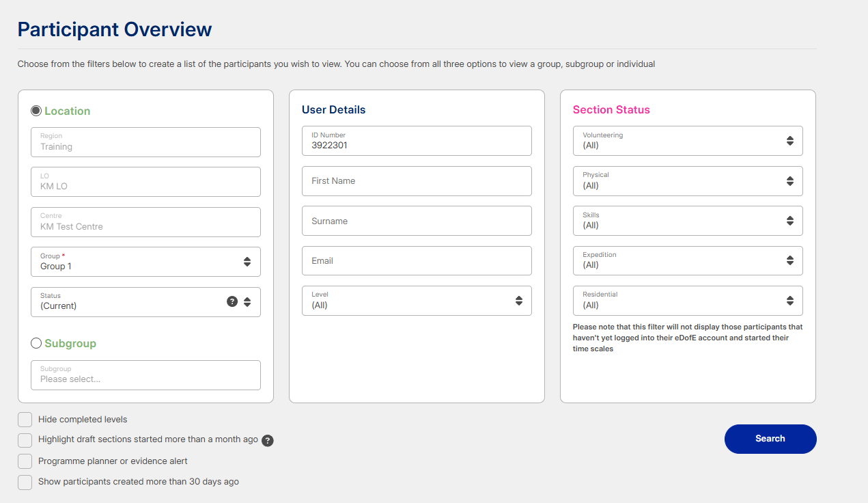Expand the Skills section status dropdown
Viewport: 868px width, 503px height.
[687, 221]
